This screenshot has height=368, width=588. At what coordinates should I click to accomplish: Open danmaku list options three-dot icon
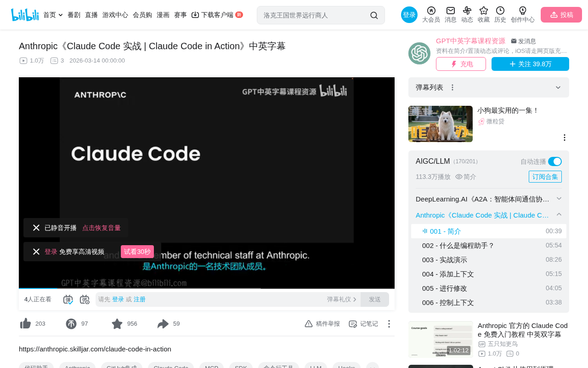click(452, 87)
